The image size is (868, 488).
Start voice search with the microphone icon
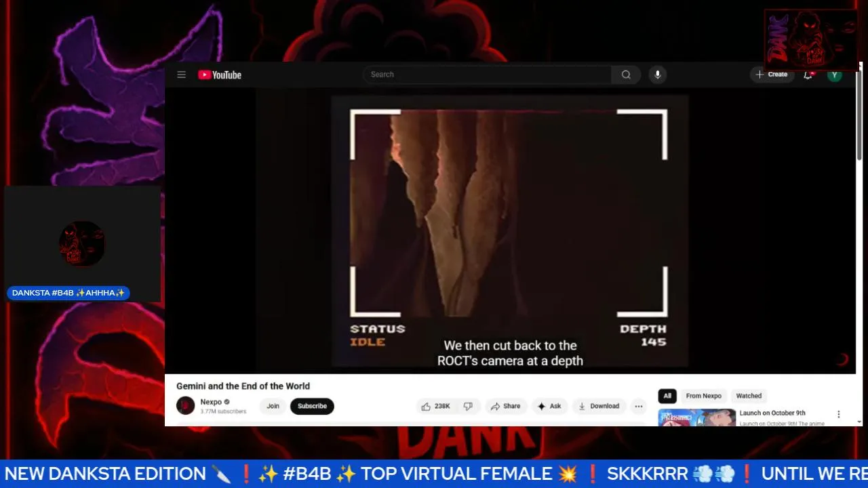click(x=657, y=75)
